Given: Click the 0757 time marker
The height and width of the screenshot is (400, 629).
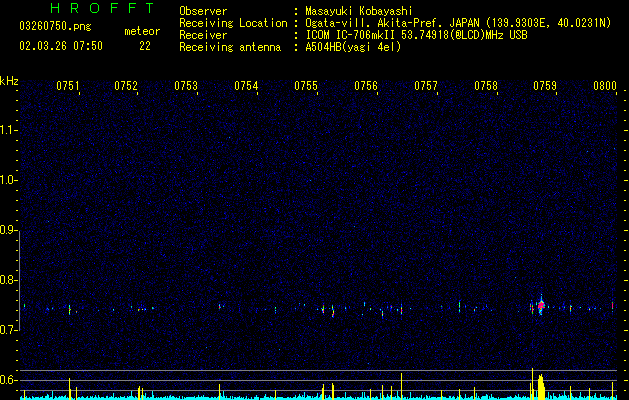Looking at the screenshot, I should click(x=426, y=85).
